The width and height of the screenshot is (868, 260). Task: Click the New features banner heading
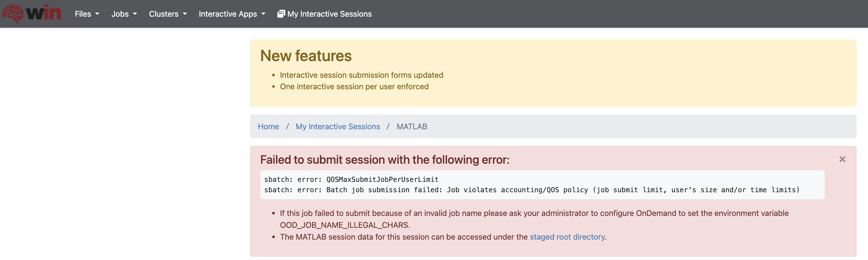[306, 56]
